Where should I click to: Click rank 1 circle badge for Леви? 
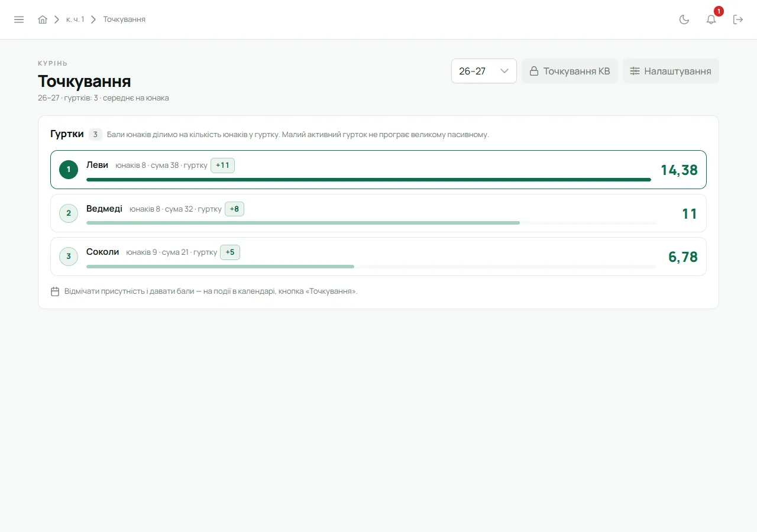[69, 170]
